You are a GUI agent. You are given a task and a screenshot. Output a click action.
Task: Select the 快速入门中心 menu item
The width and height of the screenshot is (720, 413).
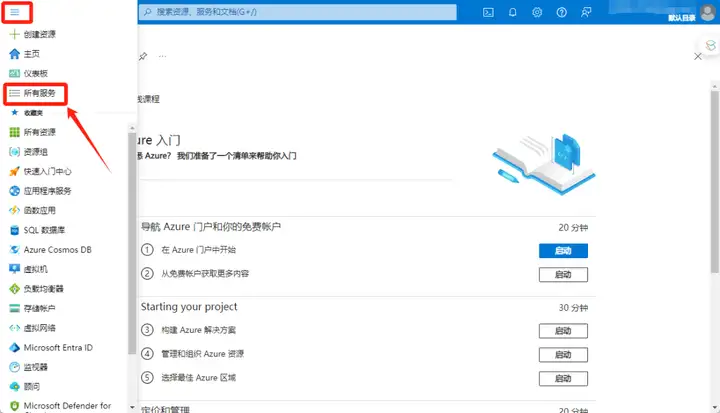[48, 171]
